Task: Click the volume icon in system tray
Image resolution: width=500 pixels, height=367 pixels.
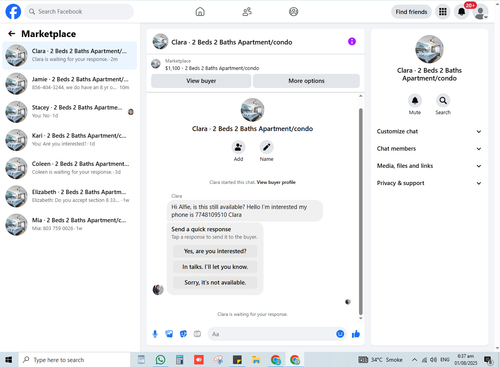Action: click(x=433, y=360)
